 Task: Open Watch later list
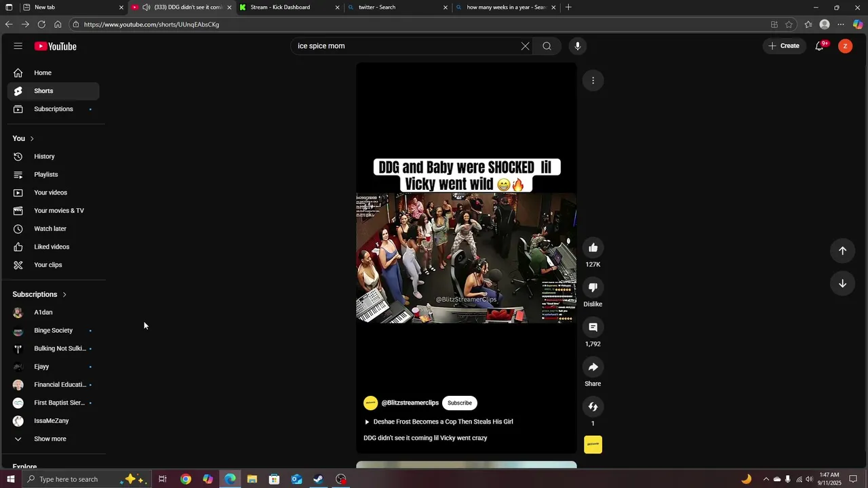(53, 229)
